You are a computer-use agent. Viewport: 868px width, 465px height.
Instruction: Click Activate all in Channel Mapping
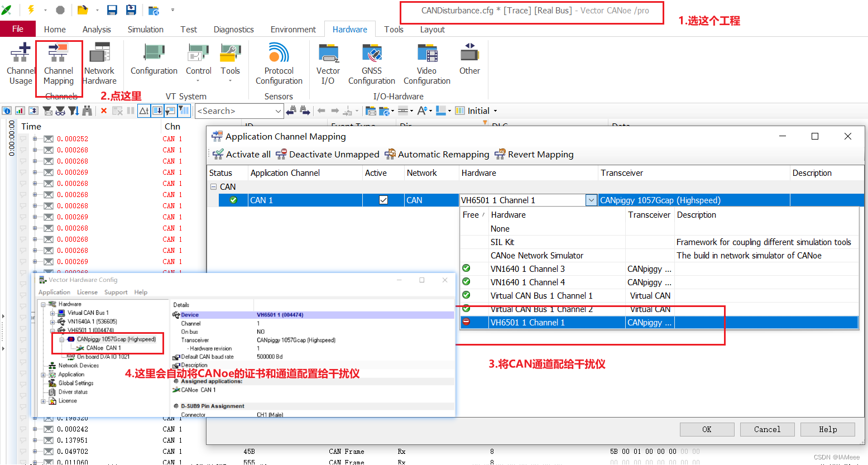coord(242,155)
